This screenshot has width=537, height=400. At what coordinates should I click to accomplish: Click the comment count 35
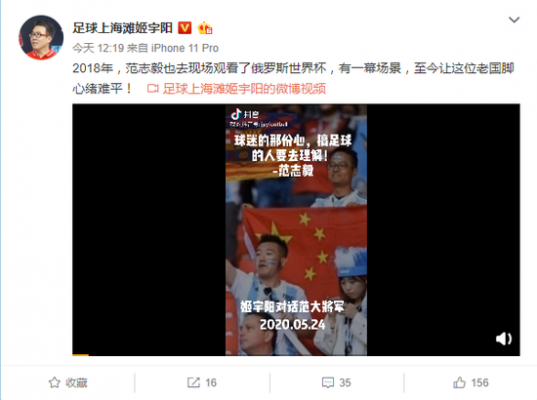(x=345, y=383)
